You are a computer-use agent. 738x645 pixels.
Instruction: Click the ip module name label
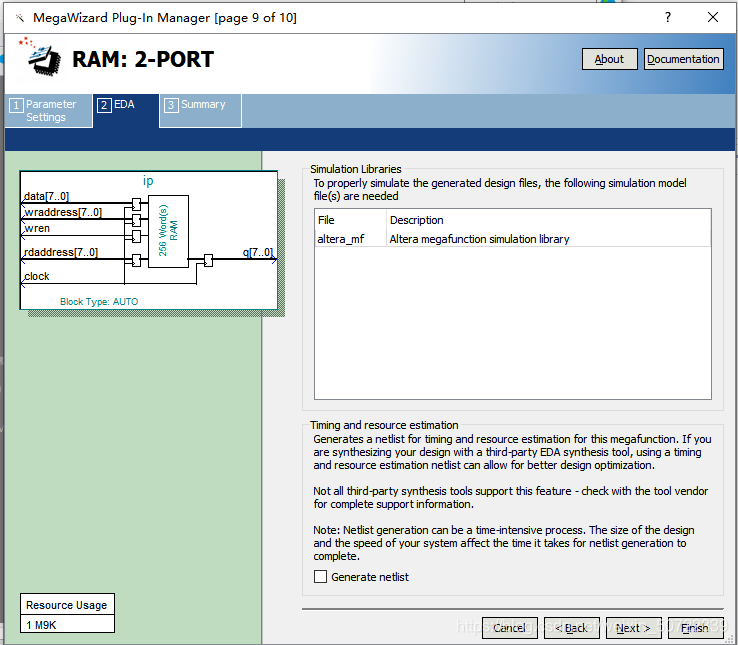[x=148, y=181]
